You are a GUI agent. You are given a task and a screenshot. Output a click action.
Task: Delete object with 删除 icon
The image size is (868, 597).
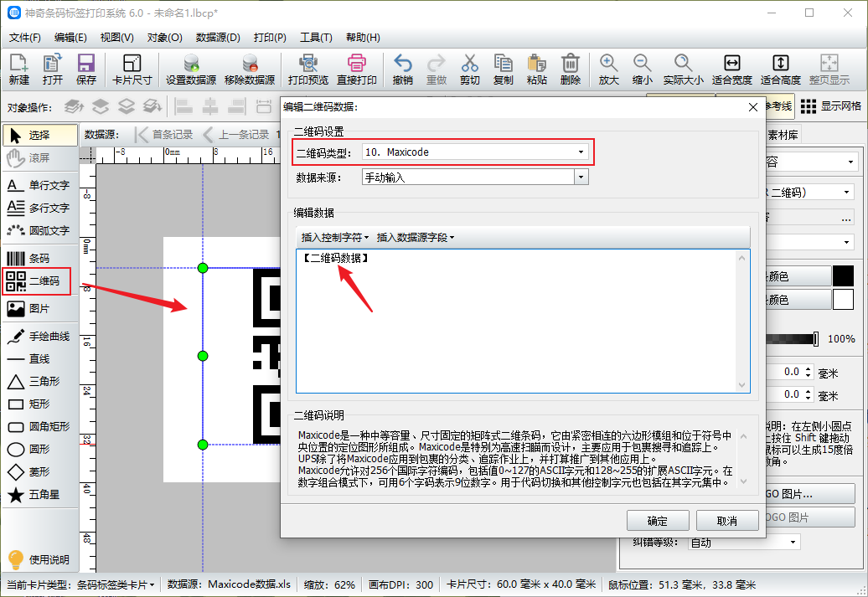click(571, 69)
